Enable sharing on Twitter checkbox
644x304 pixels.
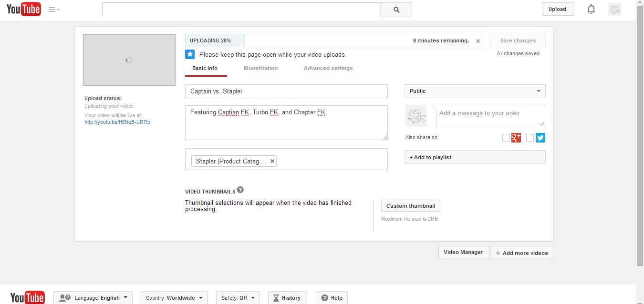(530, 138)
